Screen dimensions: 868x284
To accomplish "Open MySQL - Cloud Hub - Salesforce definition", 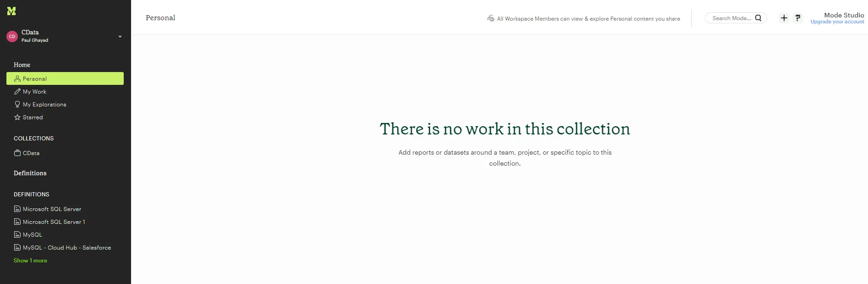I will coord(66,248).
